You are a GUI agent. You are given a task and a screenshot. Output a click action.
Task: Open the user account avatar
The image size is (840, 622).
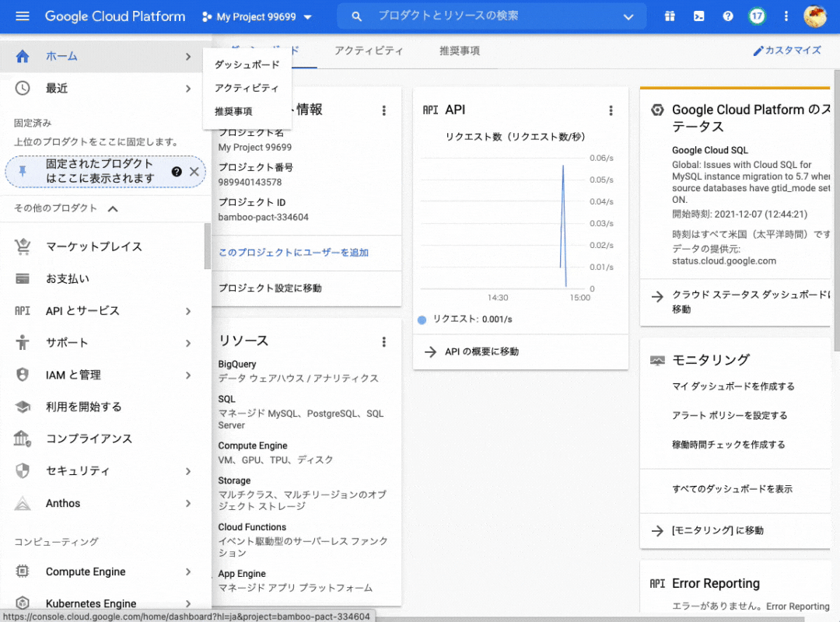click(x=815, y=16)
